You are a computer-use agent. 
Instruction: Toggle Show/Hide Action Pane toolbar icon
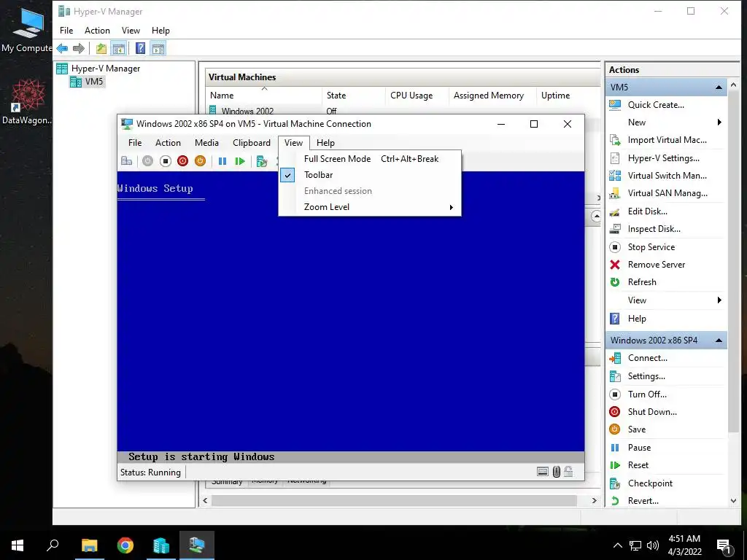pyautogui.click(x=158, y=48)
